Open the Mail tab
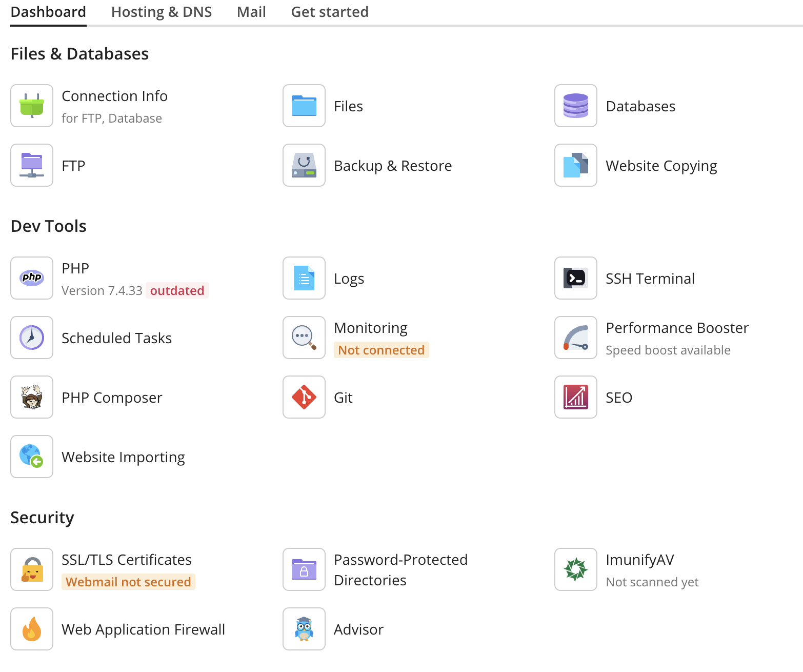 click(251, 12)
